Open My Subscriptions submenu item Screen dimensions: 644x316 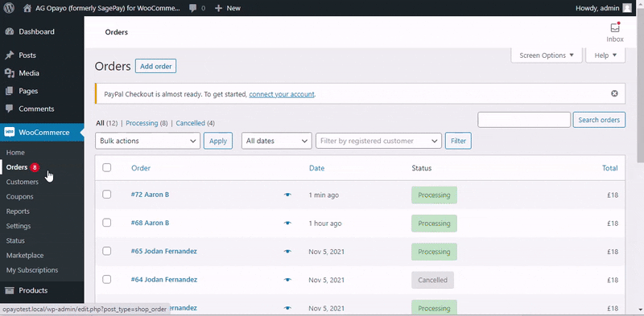click(x=32, y=270)
